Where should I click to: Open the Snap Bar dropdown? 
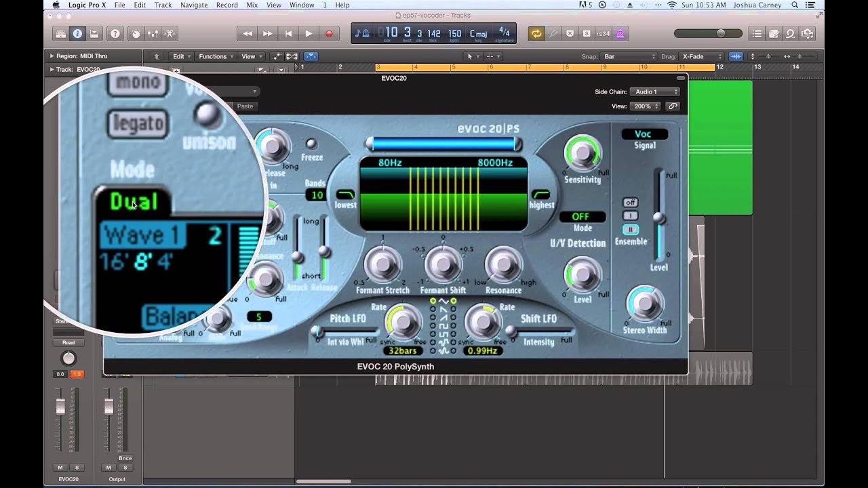point(630,56)
